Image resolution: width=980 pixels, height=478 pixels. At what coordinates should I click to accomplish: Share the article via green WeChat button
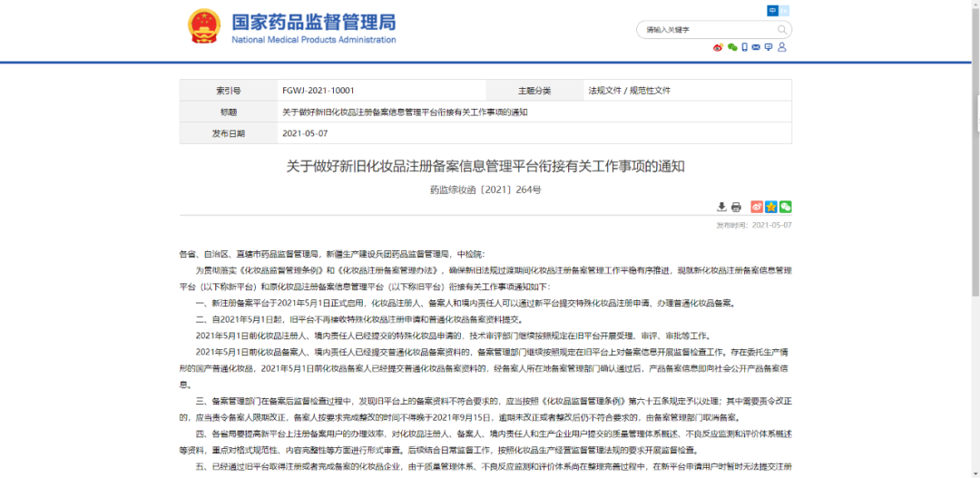(x=785, y=207)
